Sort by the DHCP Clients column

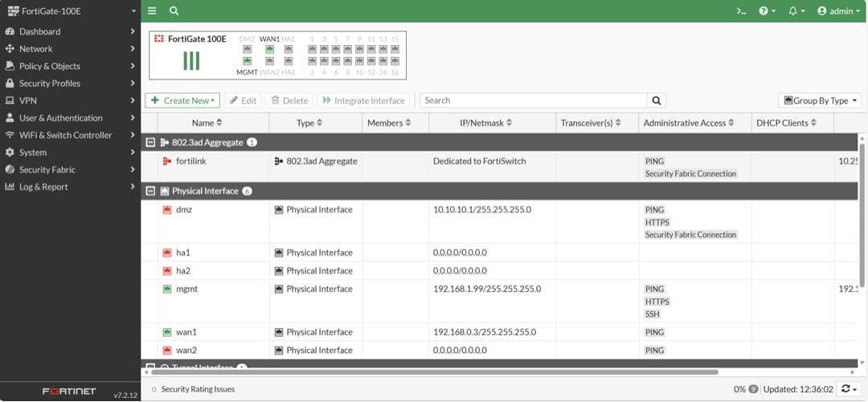[787, 123]
